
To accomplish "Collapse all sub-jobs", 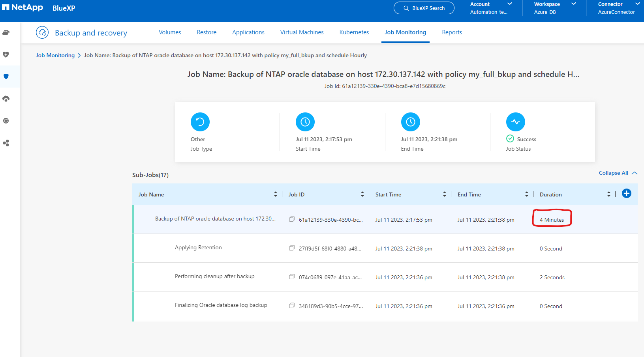I will (618, 173).
